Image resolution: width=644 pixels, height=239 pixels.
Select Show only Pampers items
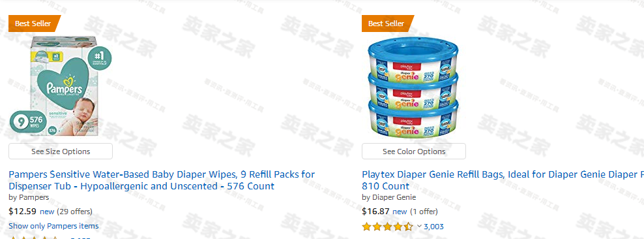coord(53,226)
